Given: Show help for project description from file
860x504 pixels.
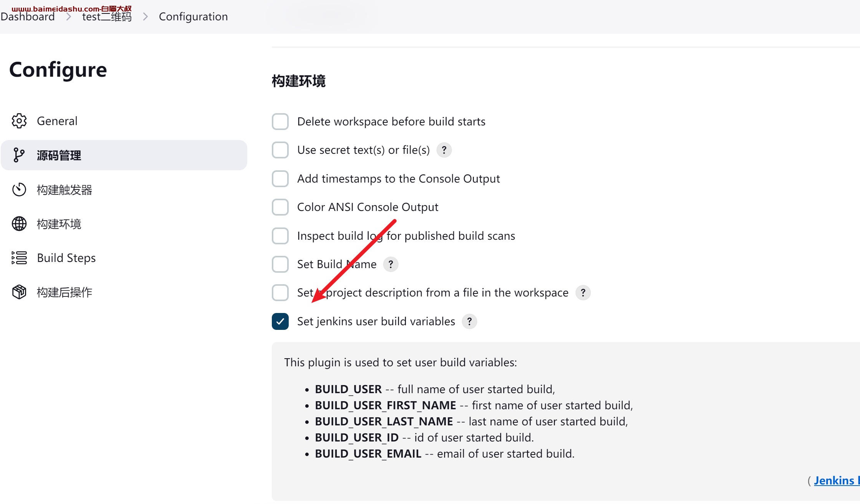Looking at the screenshot, I should click(x=583, y=293).
